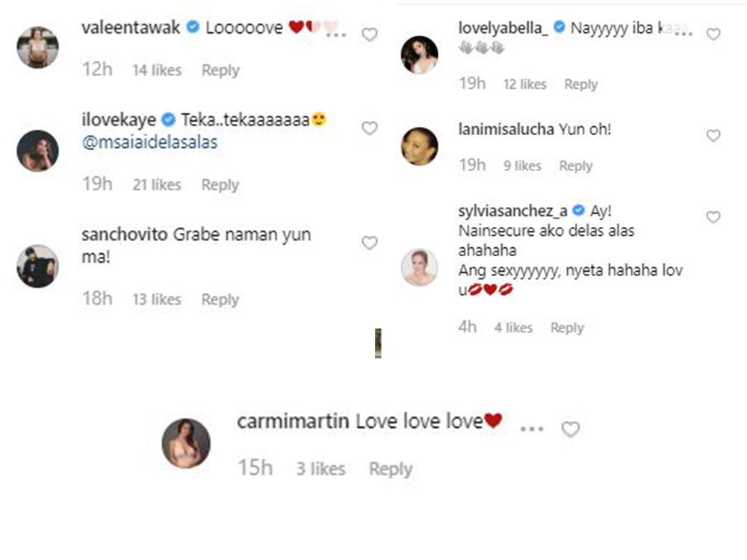Open the @msaiaidelasalas mention link
Screen dimensions: 747x560
[x=149, y=143]
